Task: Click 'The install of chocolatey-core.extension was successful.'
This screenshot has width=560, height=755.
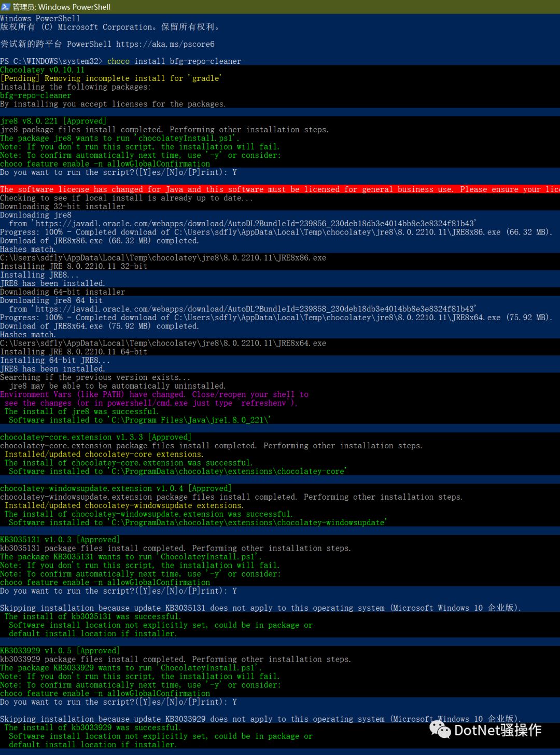Action: coord(129,463)
